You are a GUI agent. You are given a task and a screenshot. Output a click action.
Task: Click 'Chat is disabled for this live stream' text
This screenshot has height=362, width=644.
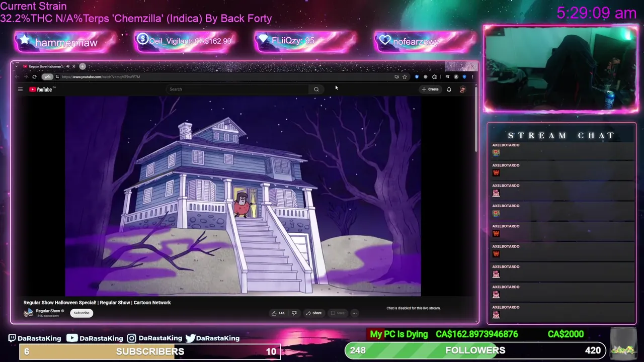pos(413,308)
